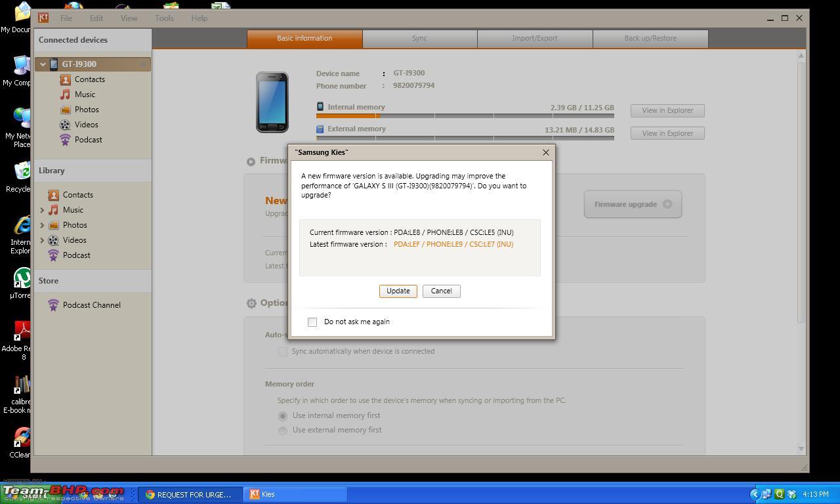Click the Firmware upgrade button
The height and width of the screenshot is (504, 840).
tap(633, 204)
